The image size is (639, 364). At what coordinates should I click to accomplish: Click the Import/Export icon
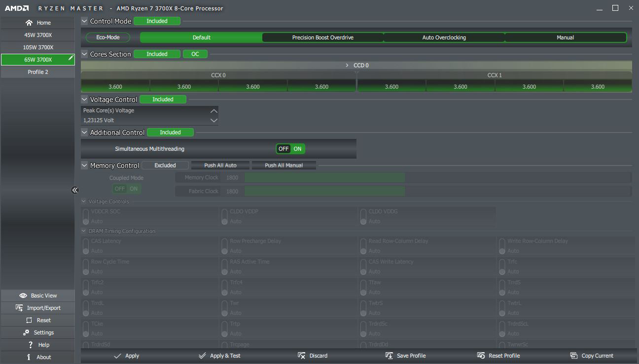(19, 308)
